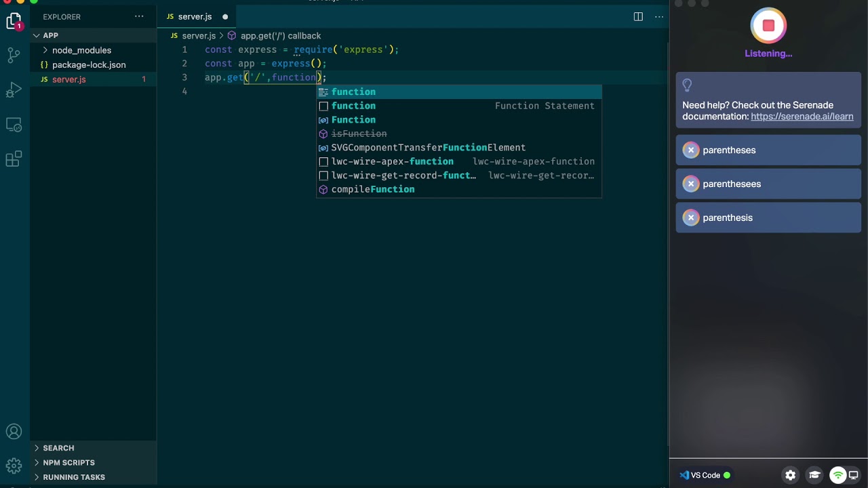The image size is (868, 488).
Task: Open the Source Control view
Action: [x=14, y=56]
